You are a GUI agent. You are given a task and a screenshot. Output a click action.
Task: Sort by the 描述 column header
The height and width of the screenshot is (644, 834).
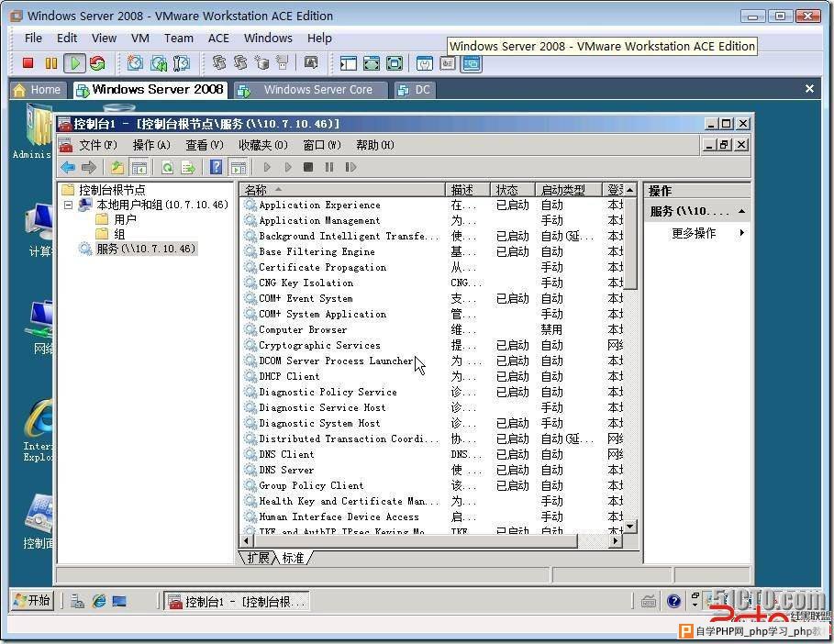[x=468, y=190]
